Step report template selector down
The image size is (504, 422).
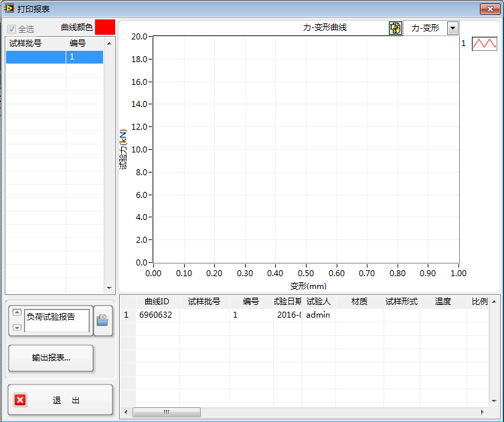[17, 328]
